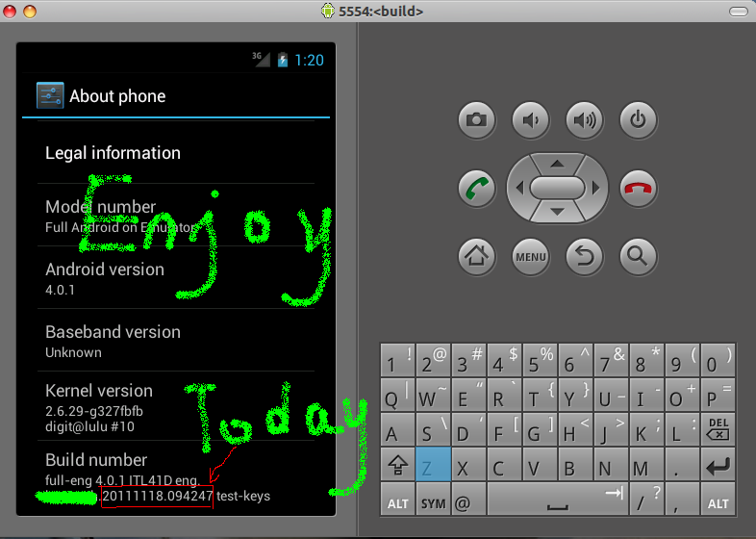Tap the Baseband version entry
Image resolution: width=756 pixels, height=539 pixels.
point(176,341)
